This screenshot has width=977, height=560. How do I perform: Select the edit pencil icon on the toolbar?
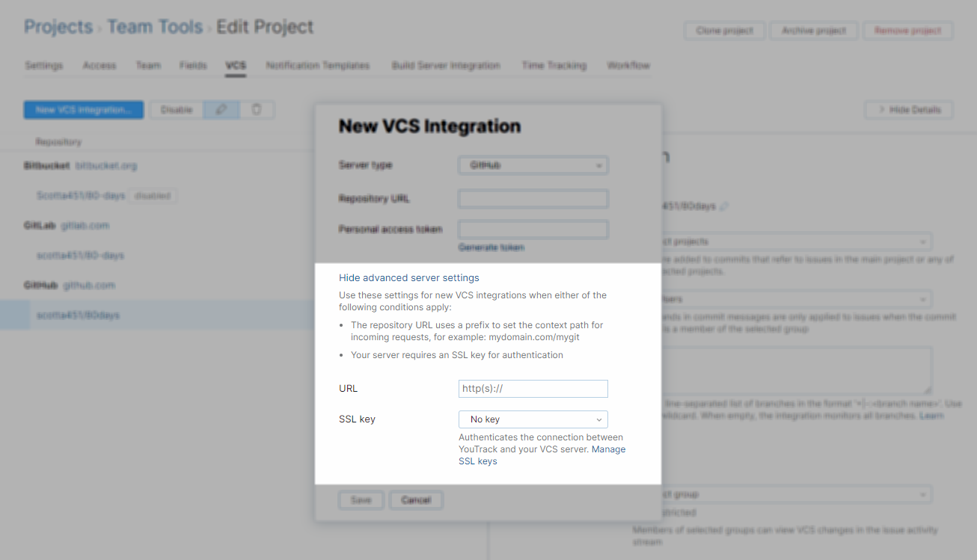click(221, 109)
